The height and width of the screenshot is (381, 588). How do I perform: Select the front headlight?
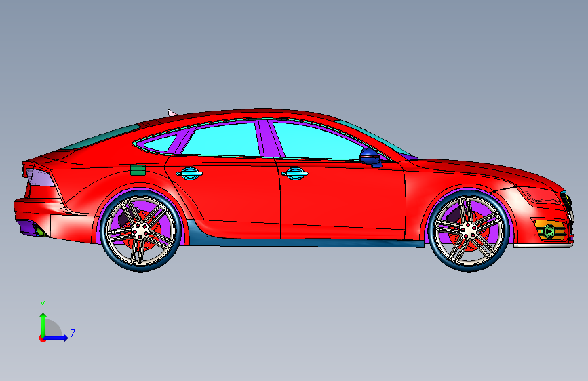(542, 197)
